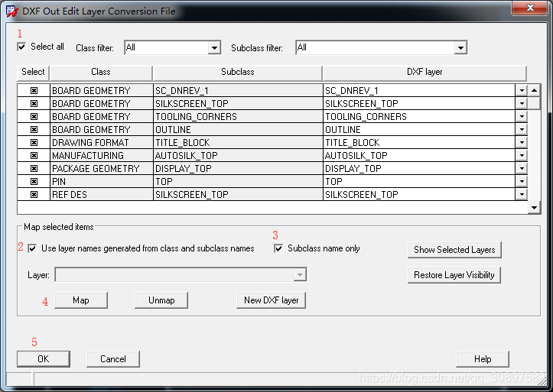This screenshot has height=392, width=553.
Task: Click Show Selected Layers button
Action: click(454, 250)
